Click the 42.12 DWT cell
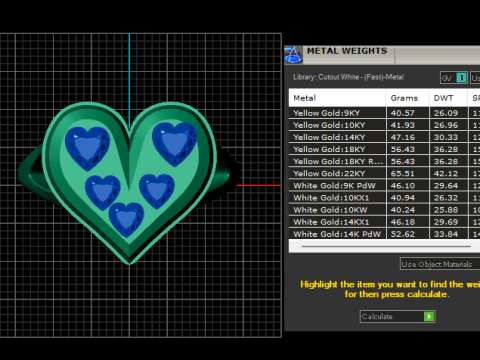 click(448, 173)
